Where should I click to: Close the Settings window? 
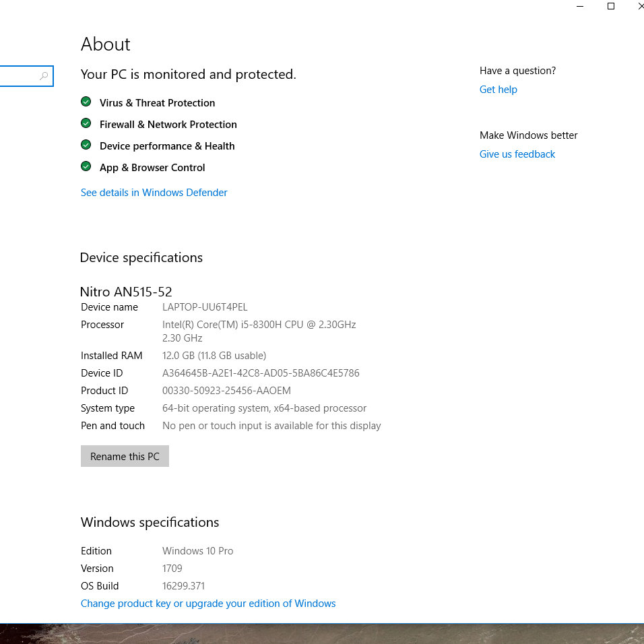[x=641, y=6]
